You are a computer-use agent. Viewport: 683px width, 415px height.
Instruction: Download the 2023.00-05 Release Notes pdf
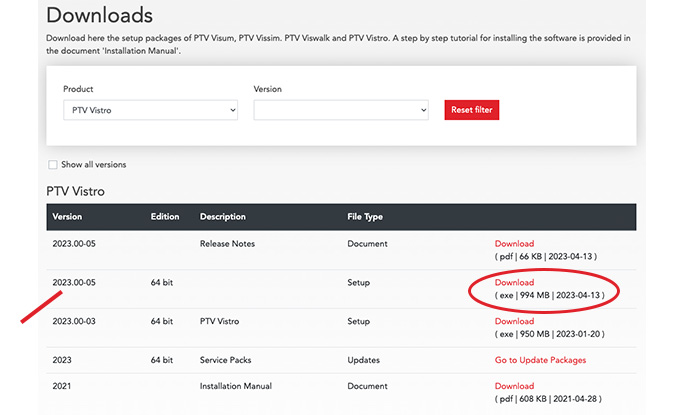tap(514, 243)
